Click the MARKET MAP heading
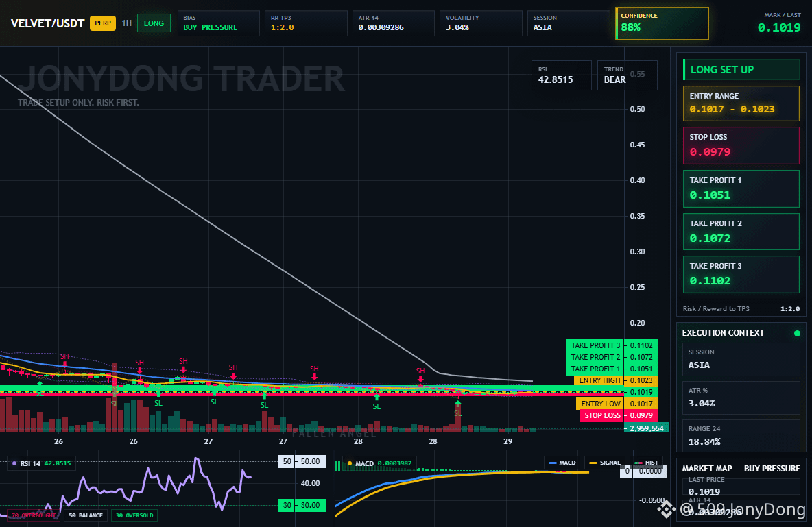 [707, 469]
